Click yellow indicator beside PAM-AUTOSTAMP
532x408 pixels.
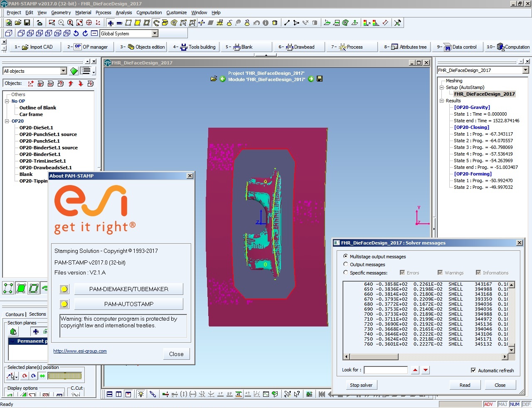pos(64,304)
